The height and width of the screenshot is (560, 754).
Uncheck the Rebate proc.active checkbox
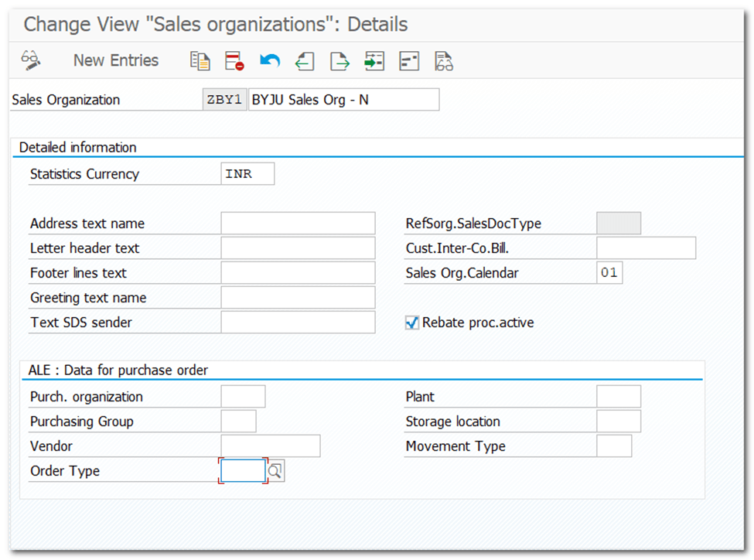412,323
